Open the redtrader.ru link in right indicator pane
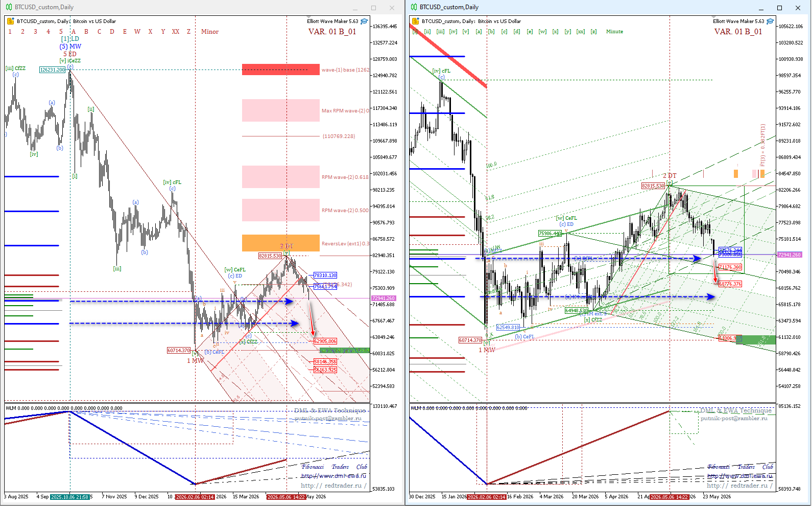The image size is (812, 506). click(x=738, y=486)
